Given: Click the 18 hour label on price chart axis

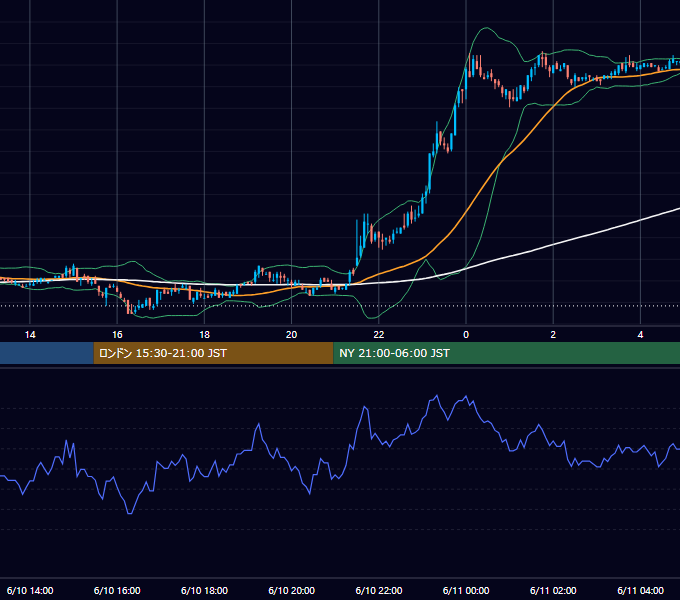Looking at the screenshot, I should coord(204,335).
